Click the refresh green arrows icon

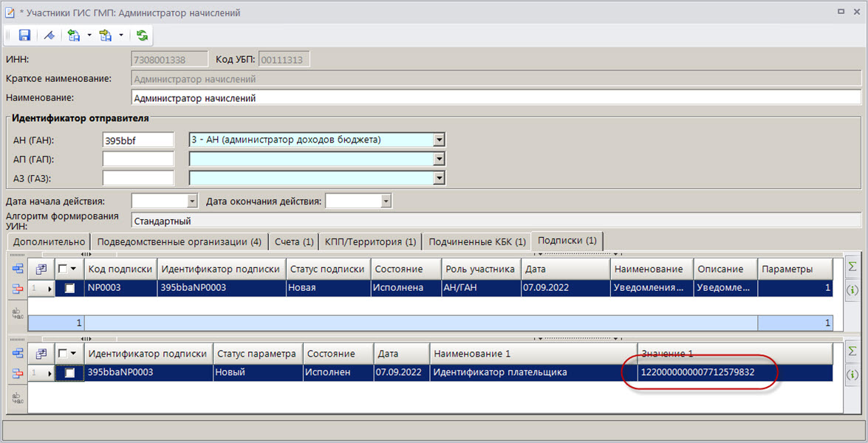(142, 35)
